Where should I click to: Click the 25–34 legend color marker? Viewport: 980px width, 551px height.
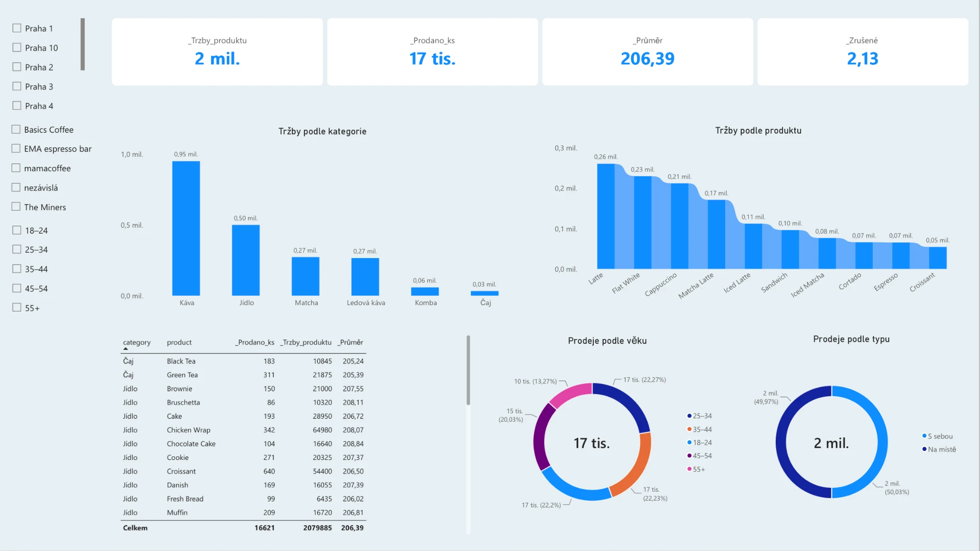[x=689, y=416]
